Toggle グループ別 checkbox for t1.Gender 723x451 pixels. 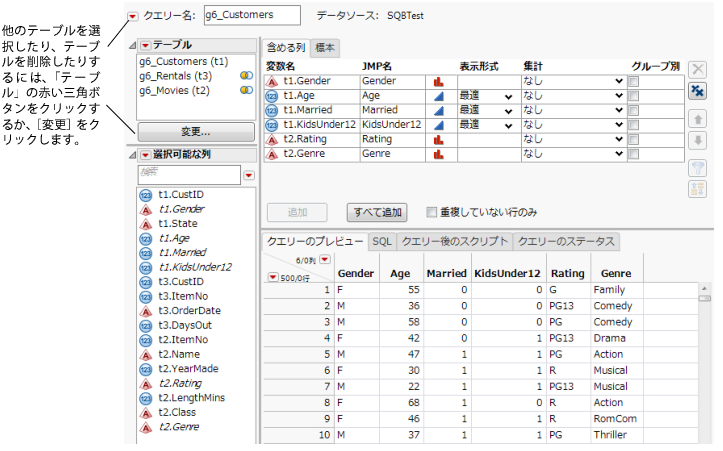[x=634, y=82]
